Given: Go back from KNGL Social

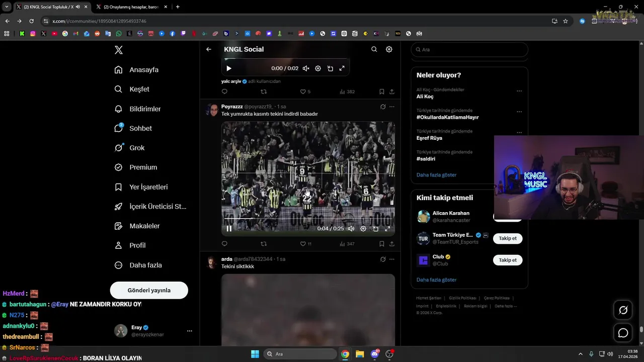Looking at the screenshot, I should (209, 49).
